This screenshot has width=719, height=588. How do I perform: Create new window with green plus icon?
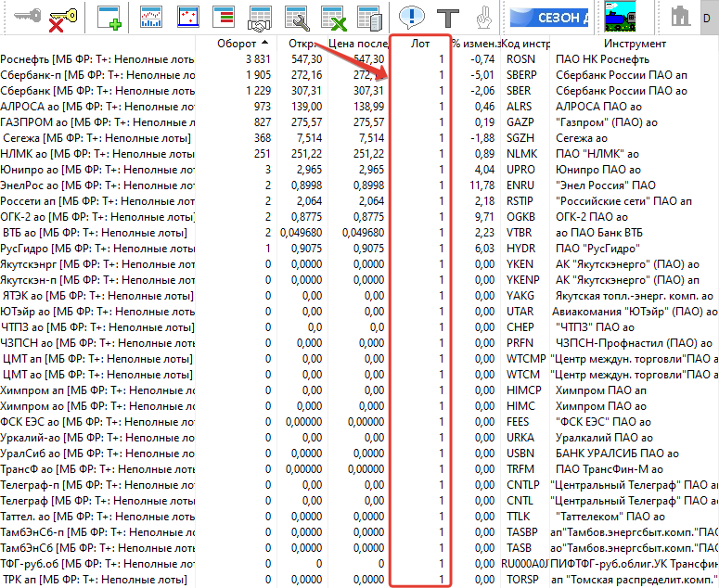click(x=109, y=16)
